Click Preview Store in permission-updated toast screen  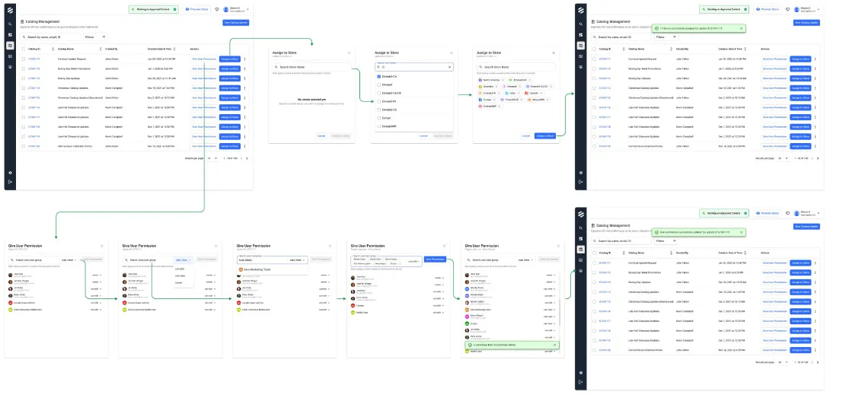[x=767, y=213]
